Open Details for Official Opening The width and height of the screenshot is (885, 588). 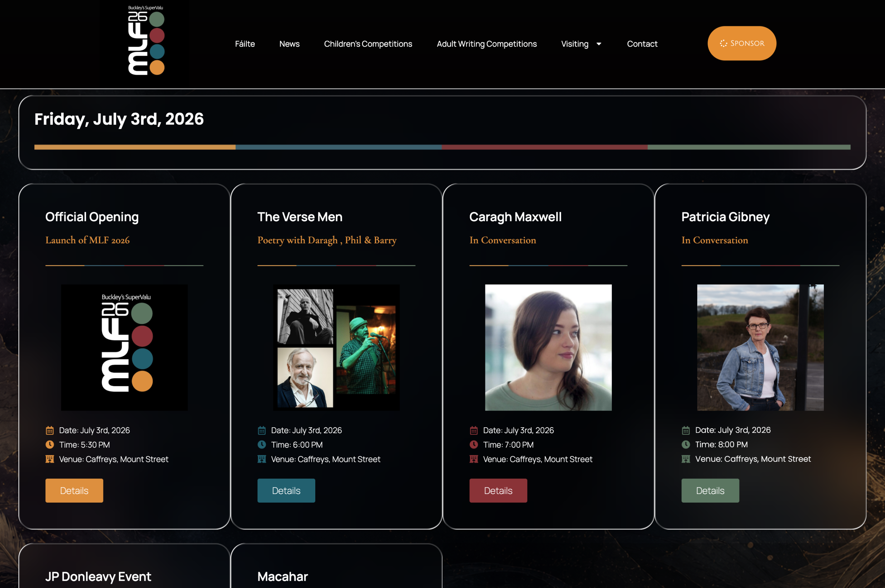point(74,491)
